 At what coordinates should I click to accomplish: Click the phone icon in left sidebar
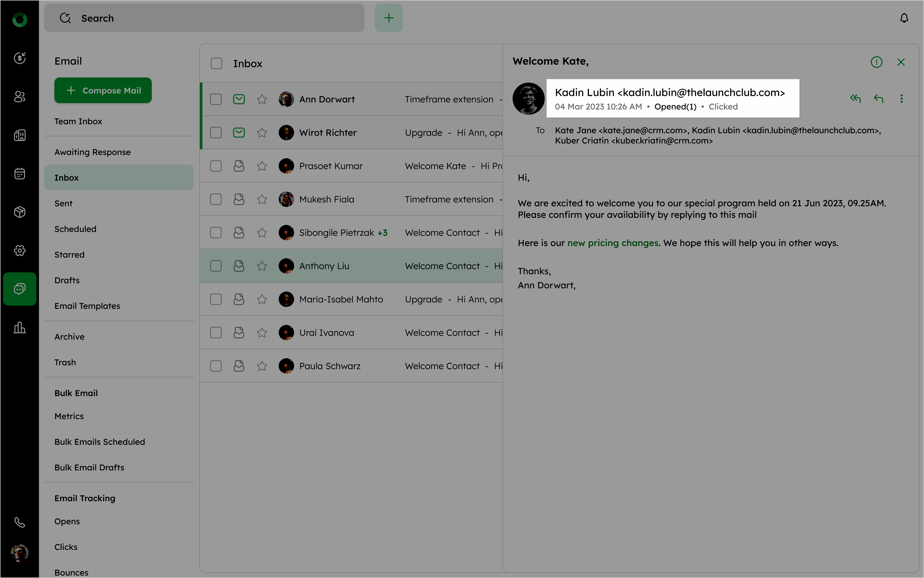click(19, 522)
